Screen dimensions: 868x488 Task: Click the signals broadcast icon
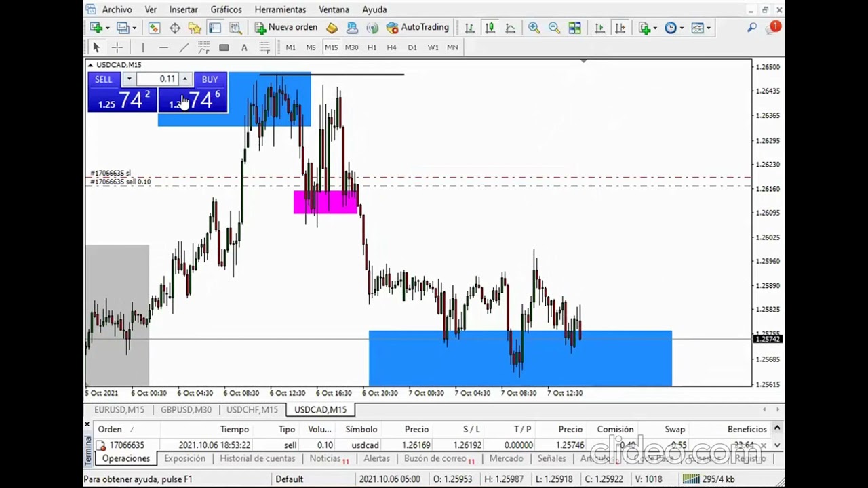[372, 28]
